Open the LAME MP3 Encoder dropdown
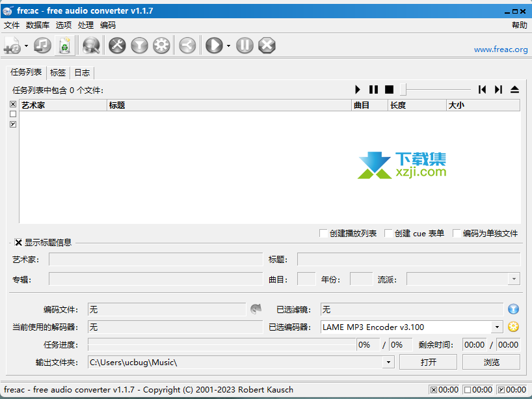This screenshot has height=399, width=532. coord(497,327)
